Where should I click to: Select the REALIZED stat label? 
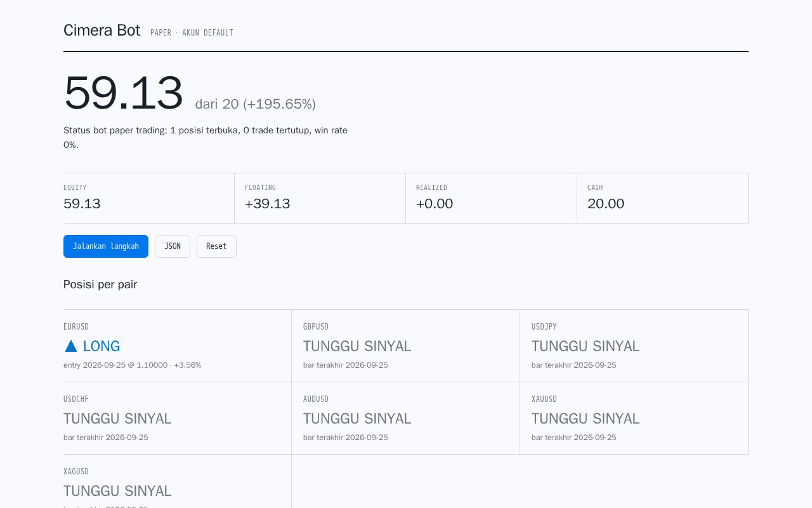coord(432,187)
